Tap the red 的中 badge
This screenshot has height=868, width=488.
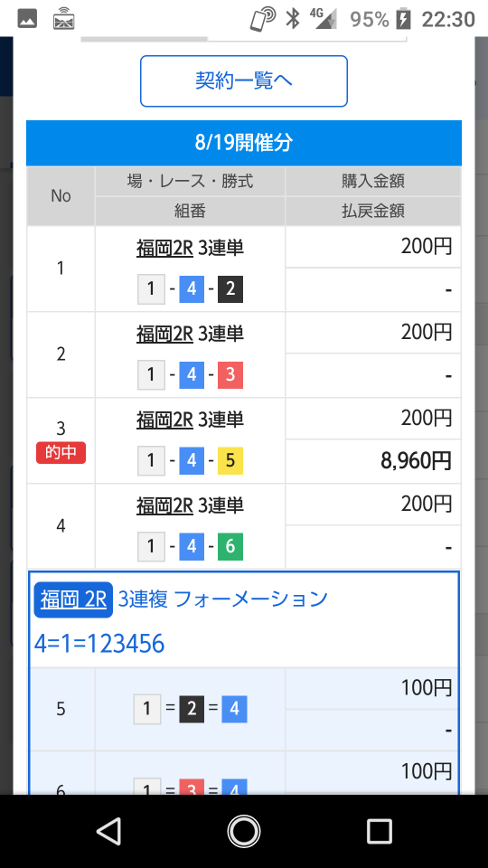(61, 453)
